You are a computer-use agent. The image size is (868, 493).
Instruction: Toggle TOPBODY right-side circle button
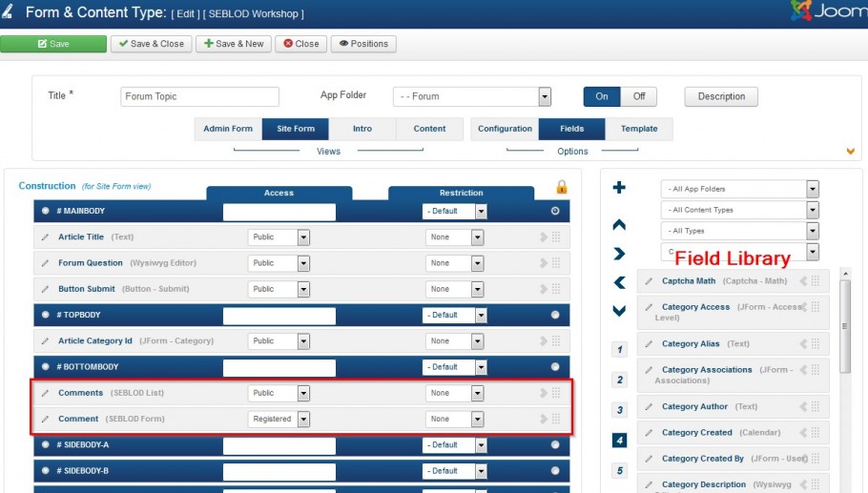point(555,315)
